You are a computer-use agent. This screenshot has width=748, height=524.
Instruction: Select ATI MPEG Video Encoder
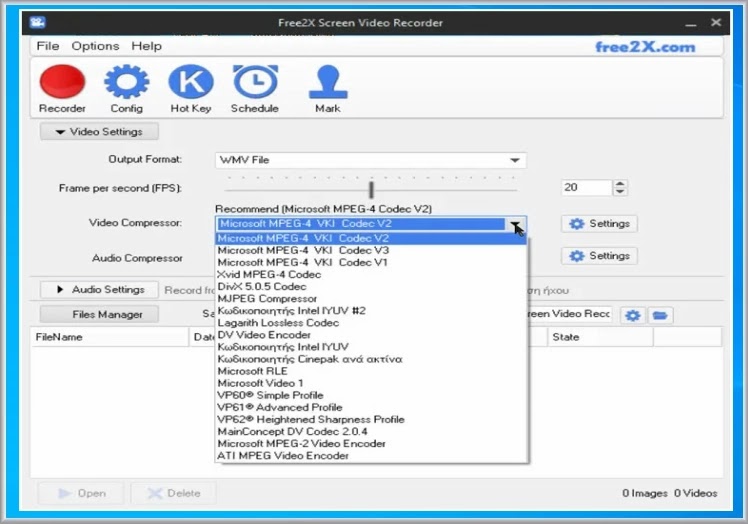[371, 456]
